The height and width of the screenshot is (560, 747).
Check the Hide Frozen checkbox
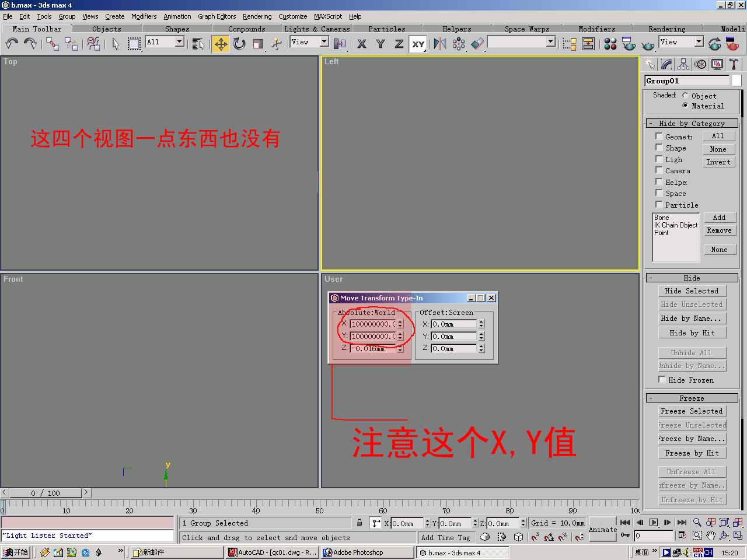click(662, 380)
